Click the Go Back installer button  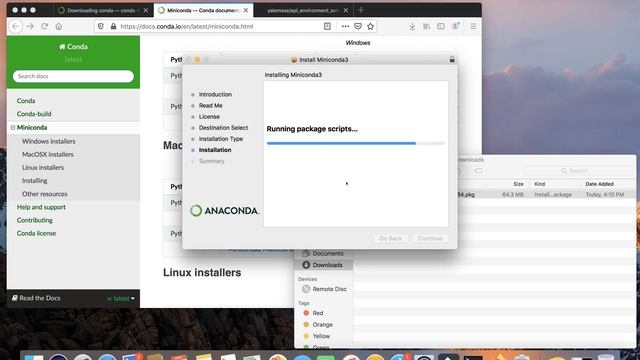pyautogui.click(x=391, y=238)
